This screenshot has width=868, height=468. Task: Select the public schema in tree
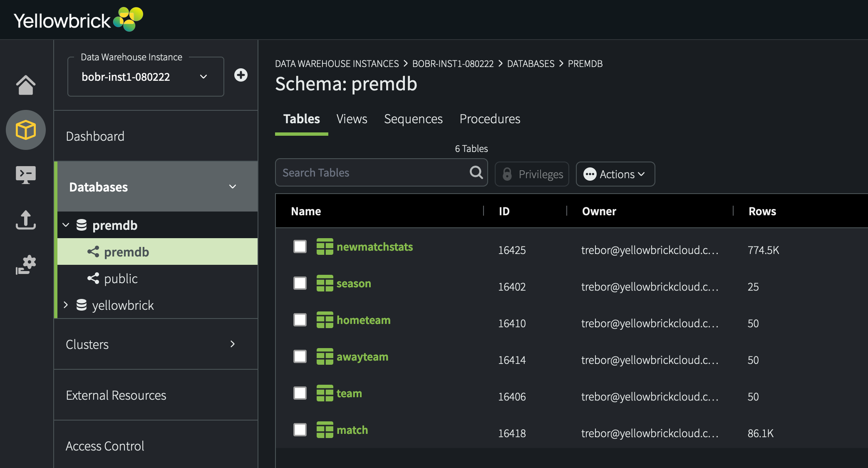[121, 279]
